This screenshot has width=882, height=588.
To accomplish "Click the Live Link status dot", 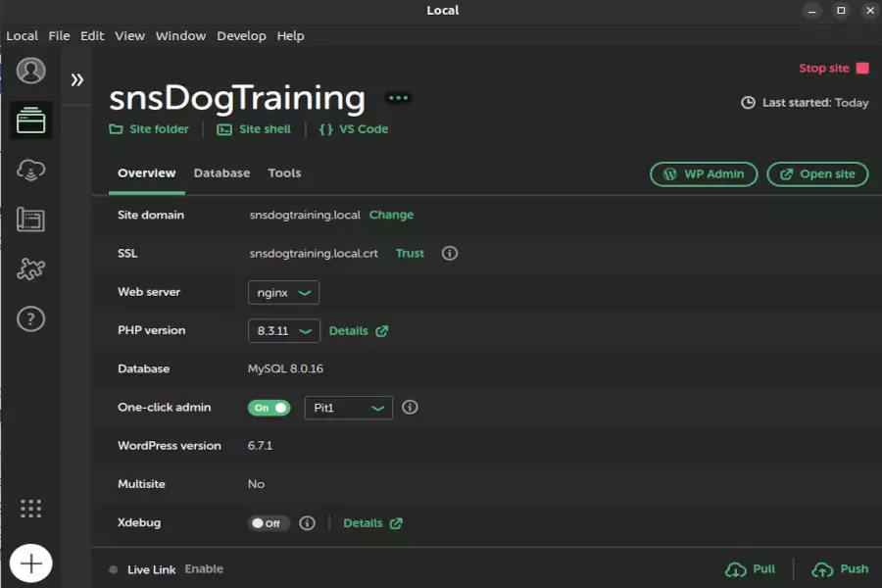I will 113,569.
